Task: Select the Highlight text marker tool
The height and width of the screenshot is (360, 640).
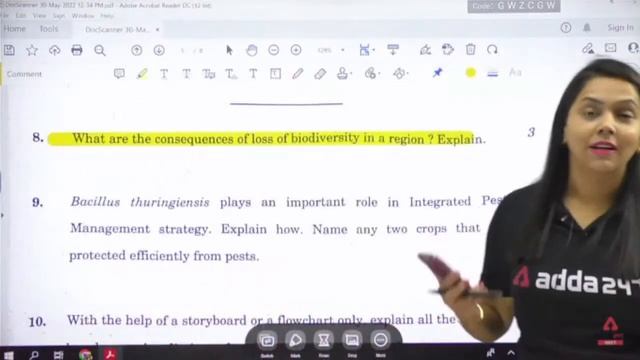Action: (x=142, y=74)
